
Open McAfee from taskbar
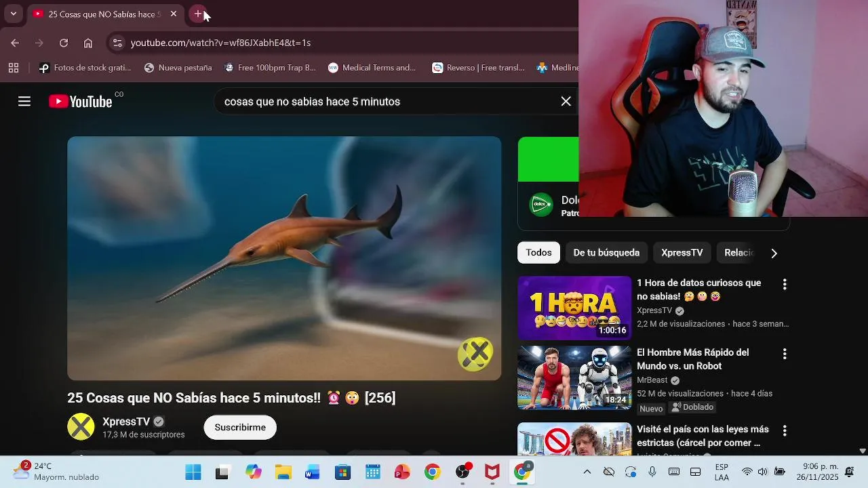tap(492, 472)
